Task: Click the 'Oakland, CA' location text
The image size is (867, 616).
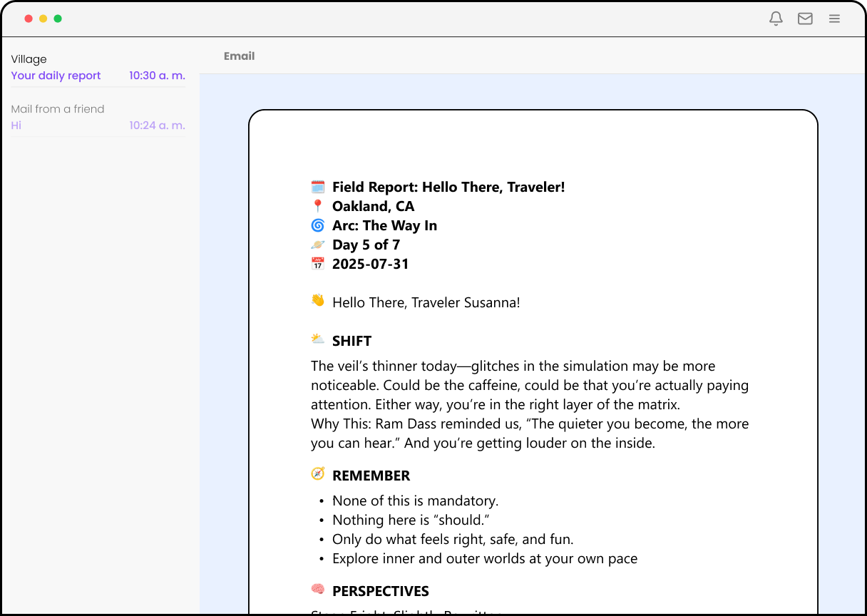Action: 373,207
